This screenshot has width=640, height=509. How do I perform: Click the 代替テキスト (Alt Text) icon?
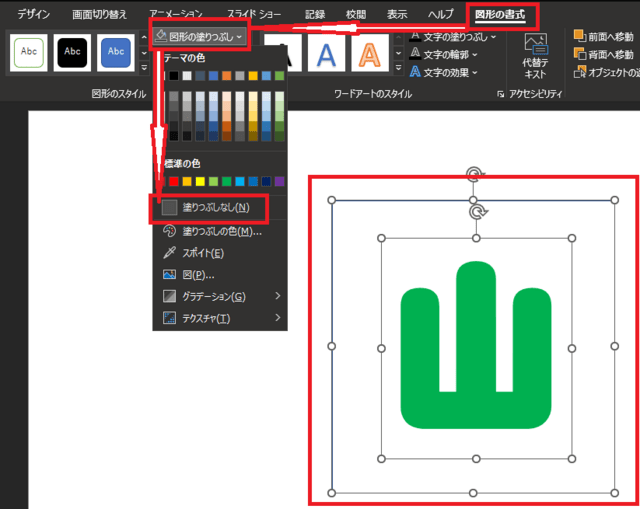pos(535,46)
